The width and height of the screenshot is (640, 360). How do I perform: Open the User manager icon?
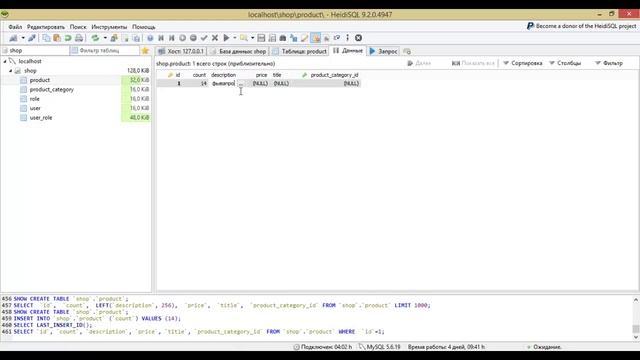click(x=114, y=38)
